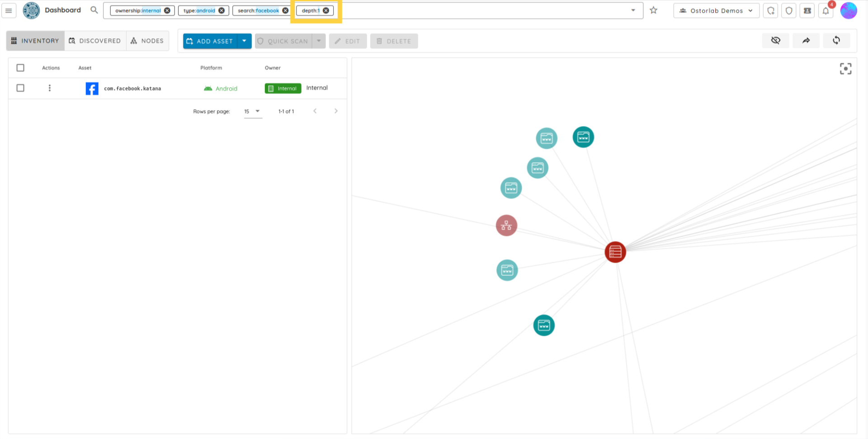Open the rows per page dropdown

(253, 111)
